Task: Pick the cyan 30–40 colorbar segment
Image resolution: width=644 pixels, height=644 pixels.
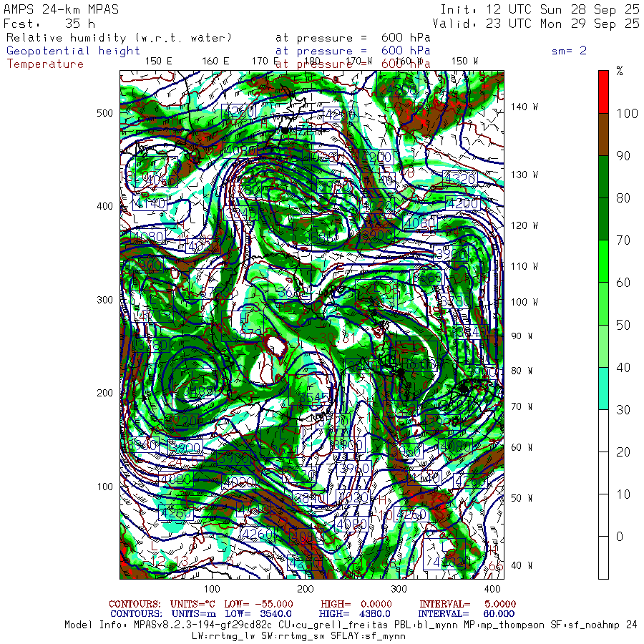Action: click(x=603, y=388)
